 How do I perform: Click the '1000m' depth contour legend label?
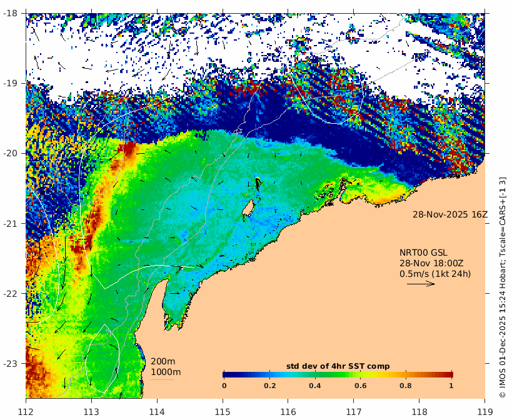166,372
